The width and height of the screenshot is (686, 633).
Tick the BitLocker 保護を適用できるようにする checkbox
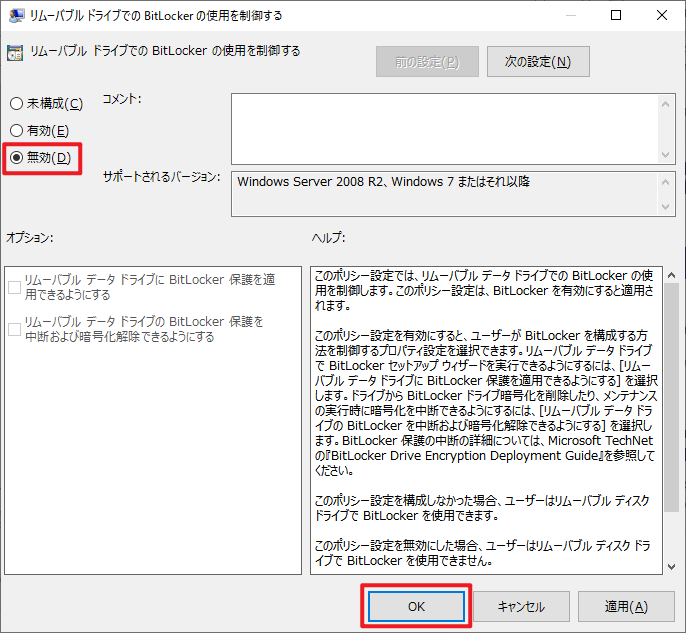[14, 287]
